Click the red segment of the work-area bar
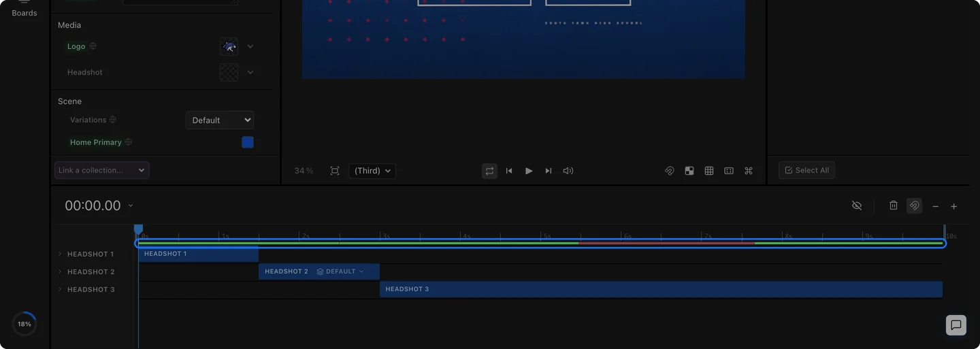Viewport: 980px width, 349px height. pyautogui.click(x=667, y=243)
